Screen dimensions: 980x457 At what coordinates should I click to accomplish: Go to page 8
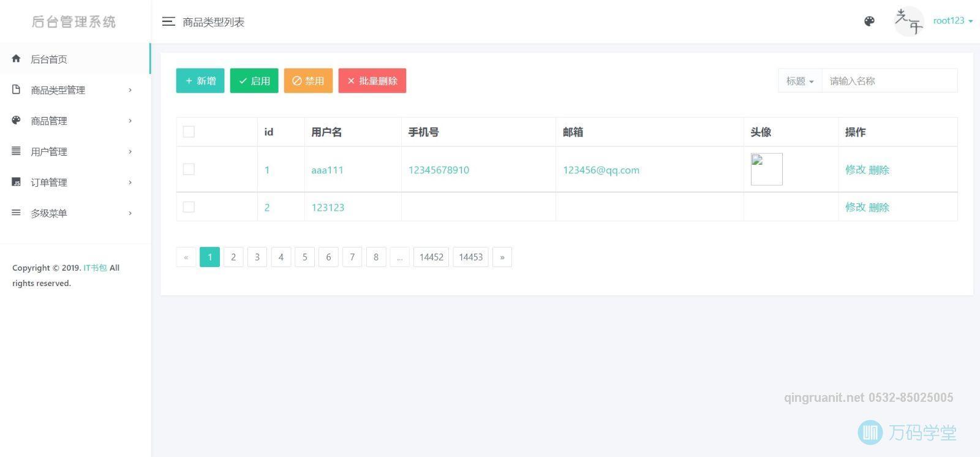(376, 257)
